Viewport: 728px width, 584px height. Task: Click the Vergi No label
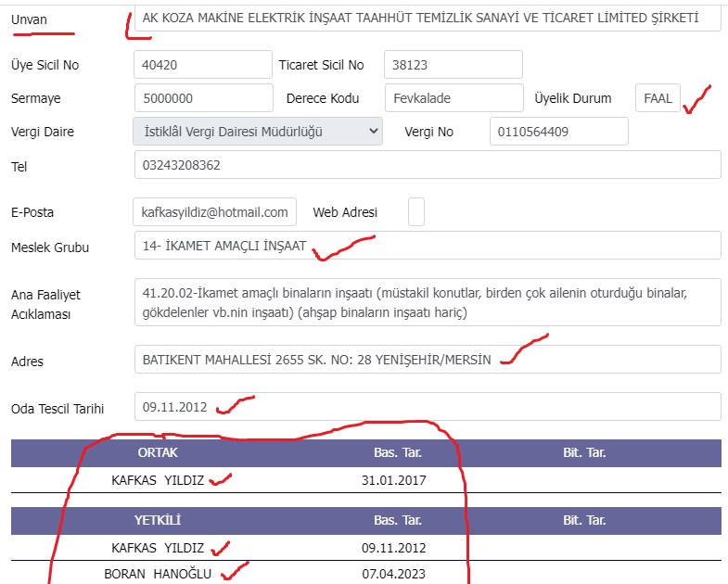click(x=428, y=132)
